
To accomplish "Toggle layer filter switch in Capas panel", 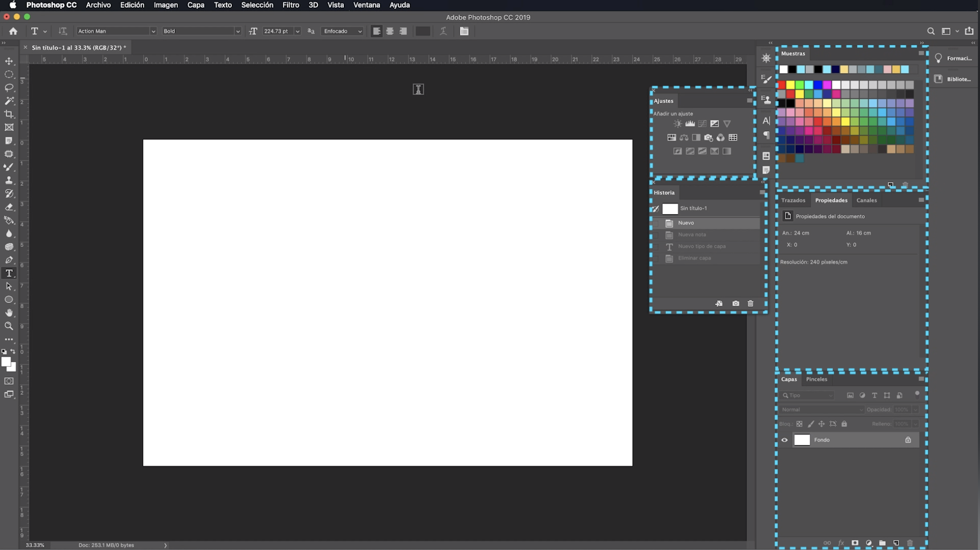I will (917, 394).
